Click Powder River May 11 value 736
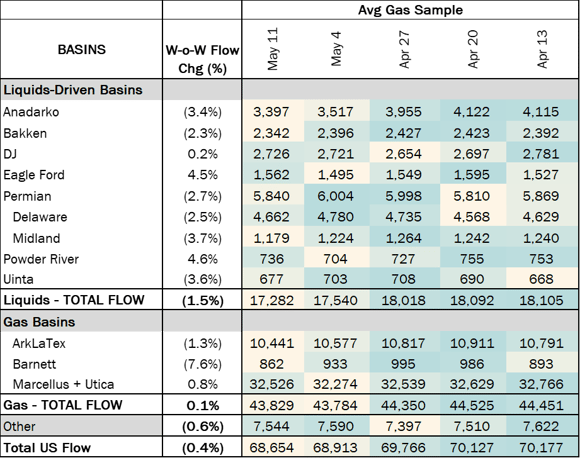 coord(272,259)
